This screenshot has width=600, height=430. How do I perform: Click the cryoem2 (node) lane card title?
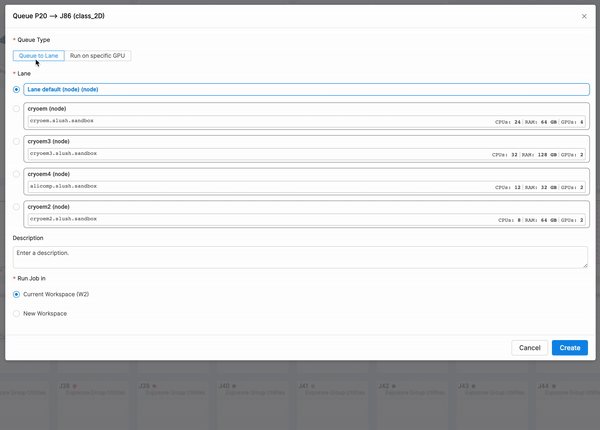click(x=49, y=207)
